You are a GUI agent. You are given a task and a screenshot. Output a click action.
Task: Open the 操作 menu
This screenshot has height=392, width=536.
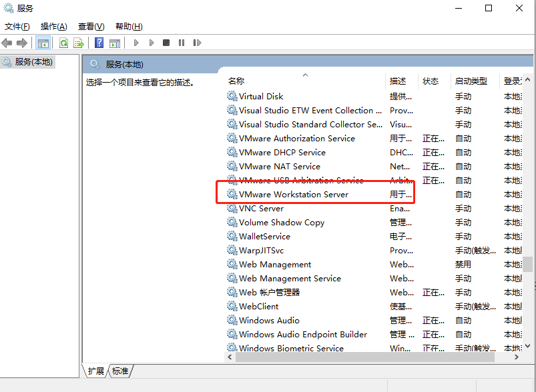[x=52, y=27]
